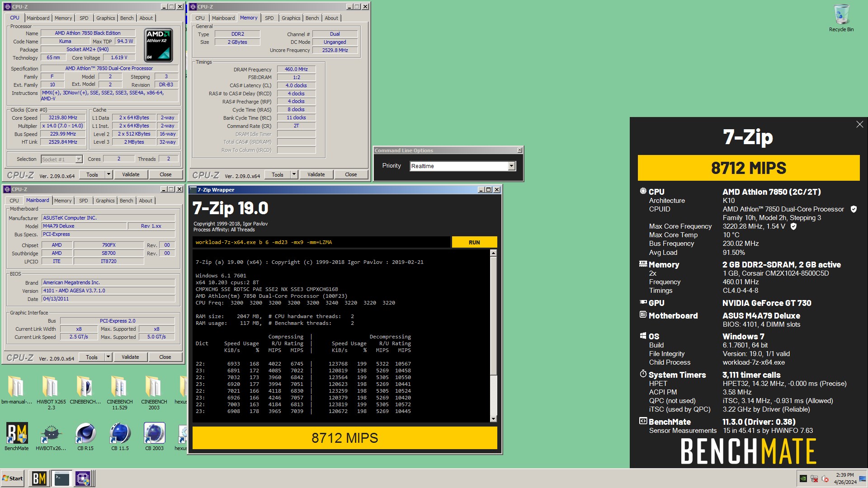The width and height of the screenshot is (868, 488).
Task: Launch the BenchMate desktop shortcut
Action: [x=17, y=436]
